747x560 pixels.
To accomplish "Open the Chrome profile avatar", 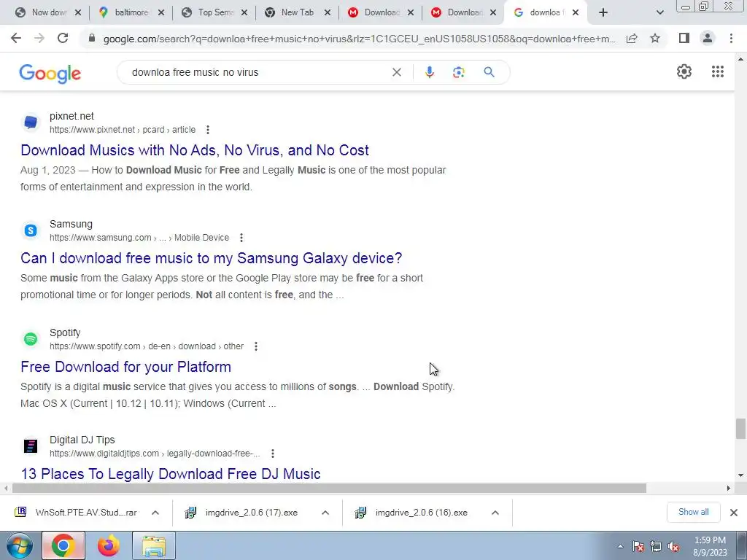I will [708, 38].
